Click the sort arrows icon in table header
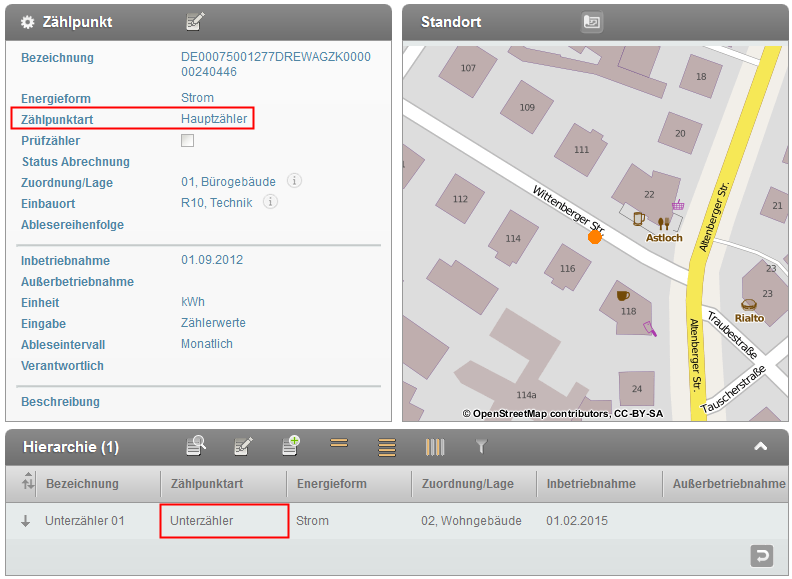This screenshot has width=792, height=579. 27,484
